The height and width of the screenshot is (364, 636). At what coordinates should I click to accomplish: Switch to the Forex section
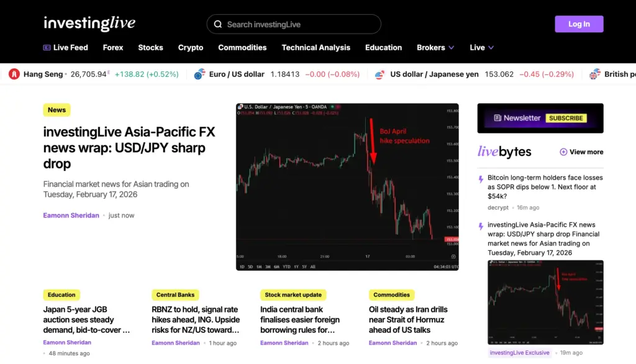pos(113,47)
